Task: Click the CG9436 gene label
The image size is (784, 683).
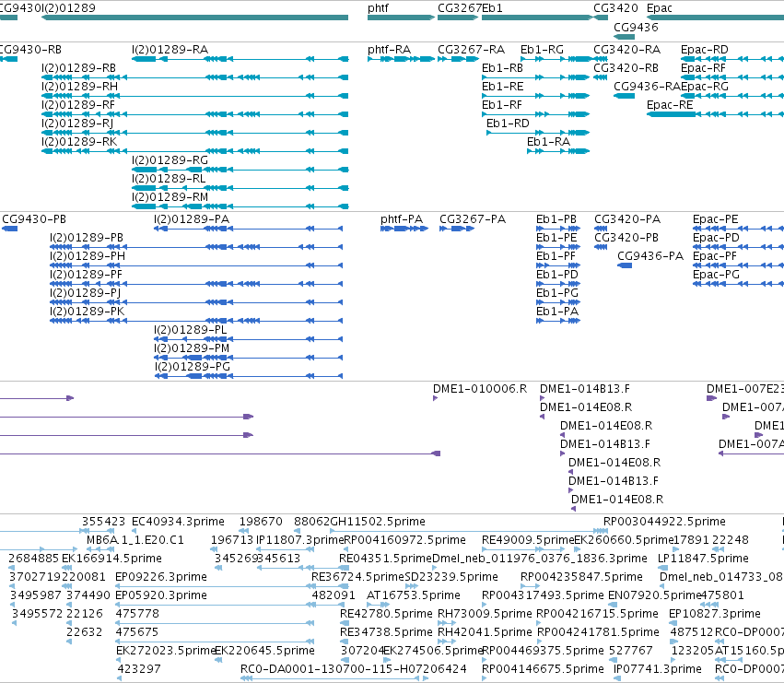Action: click(x=636, y=27)
